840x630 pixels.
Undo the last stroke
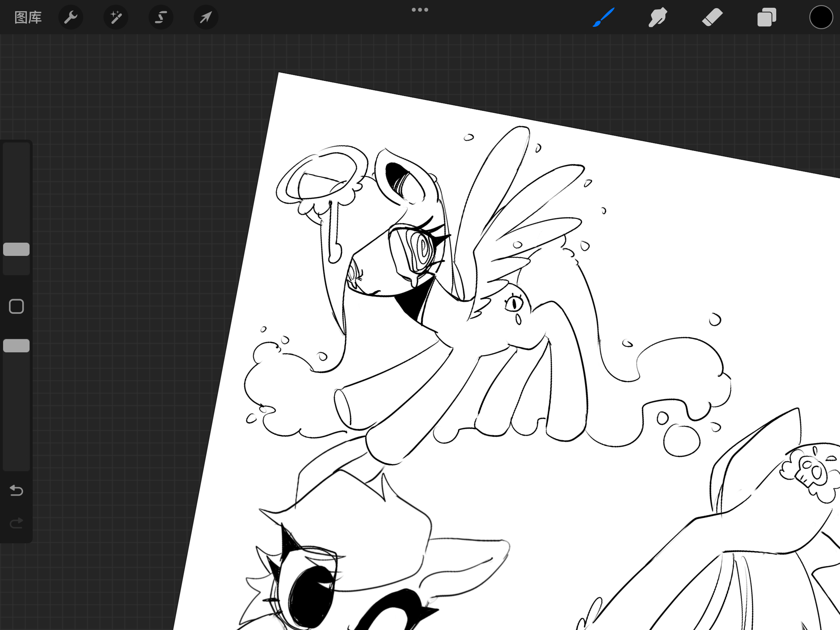click(x=16, y=491)
